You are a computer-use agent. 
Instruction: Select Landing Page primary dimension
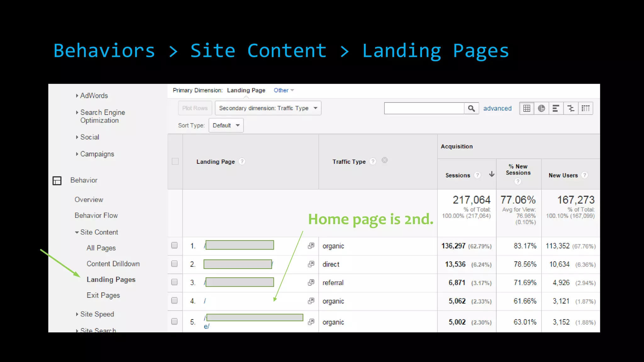[246, 90]
